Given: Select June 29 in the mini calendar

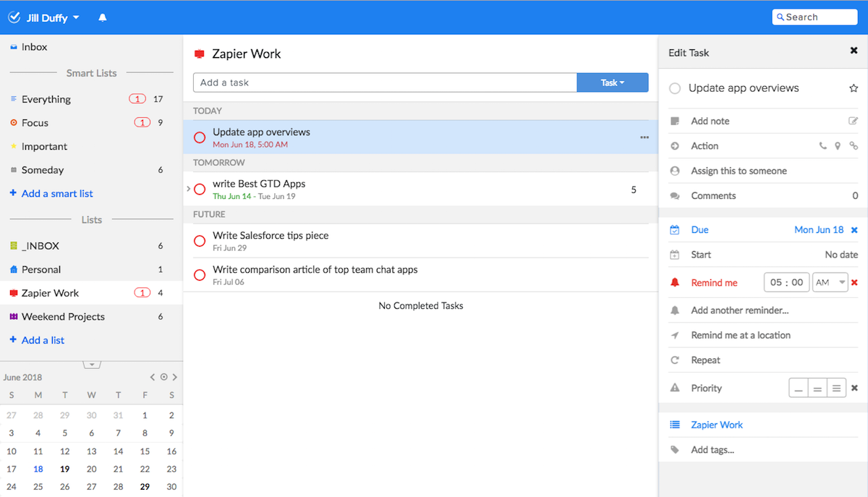Looking at the screenshot, I should [145, 487].
